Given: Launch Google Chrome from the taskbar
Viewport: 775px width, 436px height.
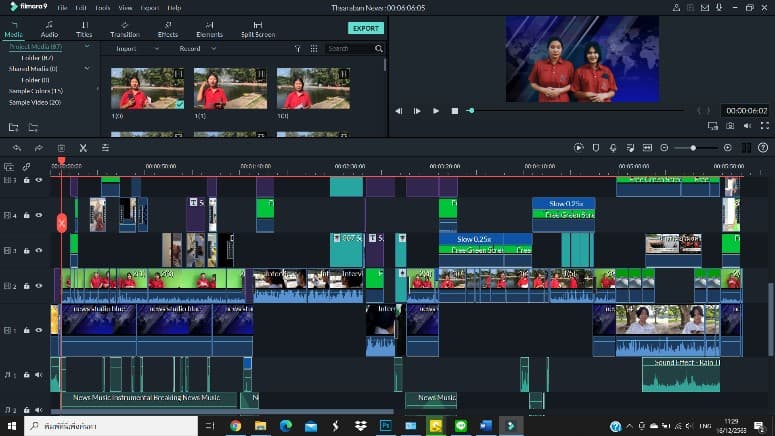Looking at the screenshot, I should pyautogui.click(x=236, y=426).
